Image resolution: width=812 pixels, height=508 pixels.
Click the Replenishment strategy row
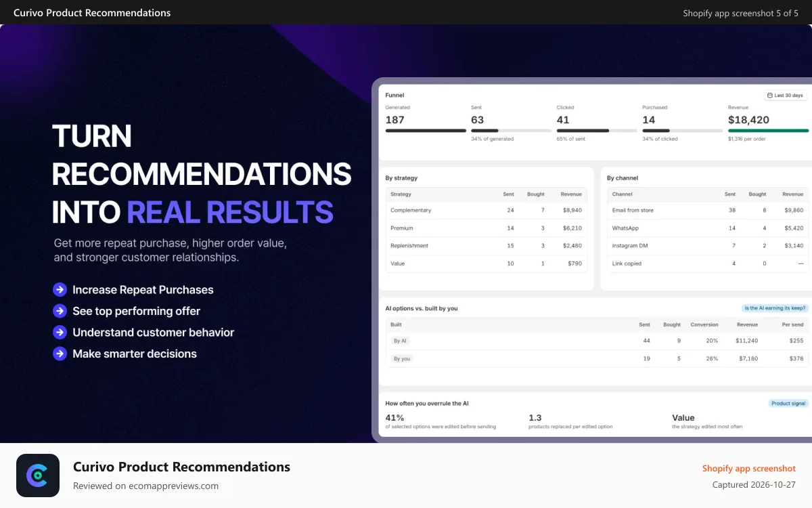pos(486,246)
